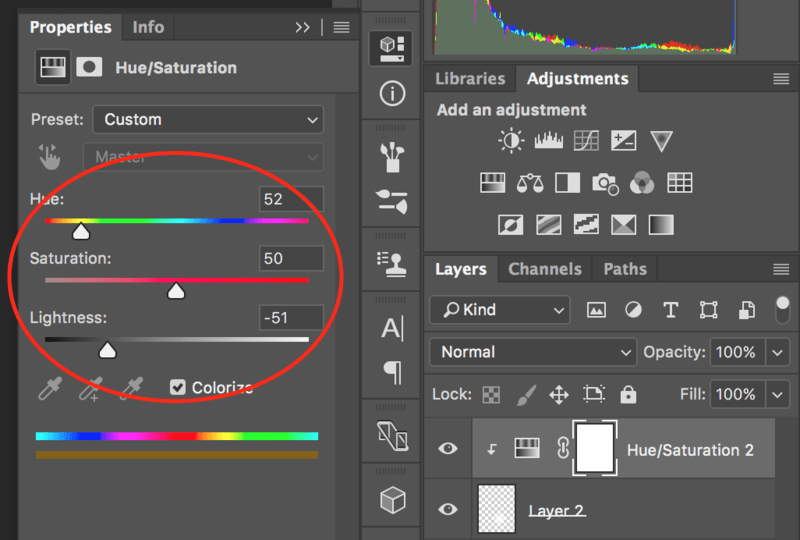
Task: Click the Lightness slider handle
Action: point(107,350)
